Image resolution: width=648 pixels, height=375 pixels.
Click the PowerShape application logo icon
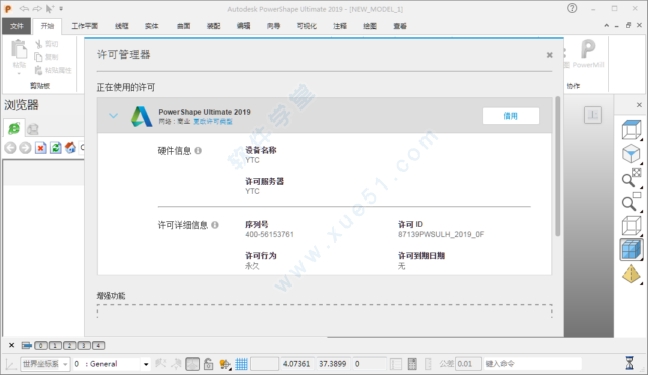(x=8, y=9)
